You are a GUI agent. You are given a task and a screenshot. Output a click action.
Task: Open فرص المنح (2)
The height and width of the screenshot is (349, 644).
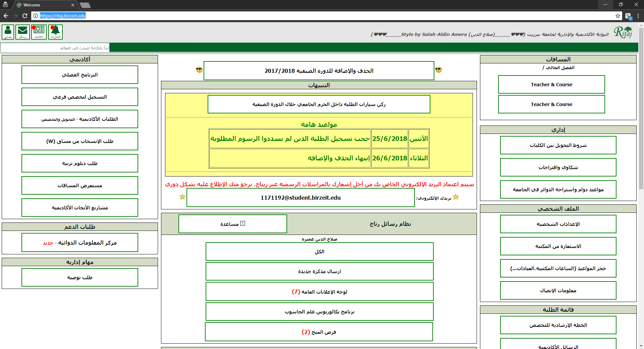[x=319, y=332]
